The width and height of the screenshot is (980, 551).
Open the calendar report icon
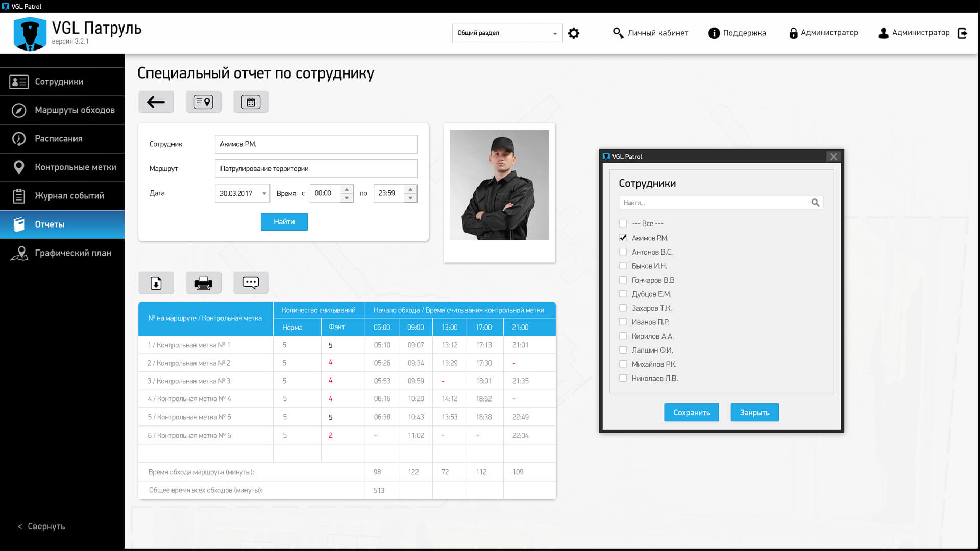(251, 102)
